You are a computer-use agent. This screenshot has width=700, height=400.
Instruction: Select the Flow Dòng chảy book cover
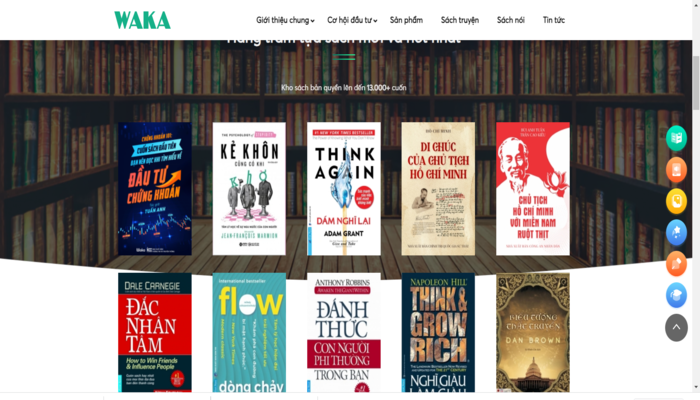click(x=249, y=333)
